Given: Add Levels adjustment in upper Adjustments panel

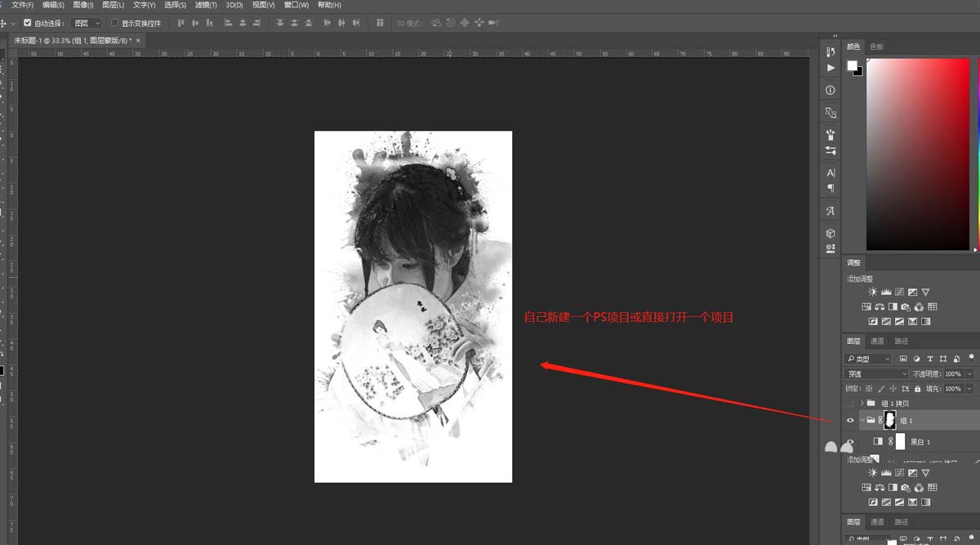Looking at the screenshot, I should tap(886, 292).
